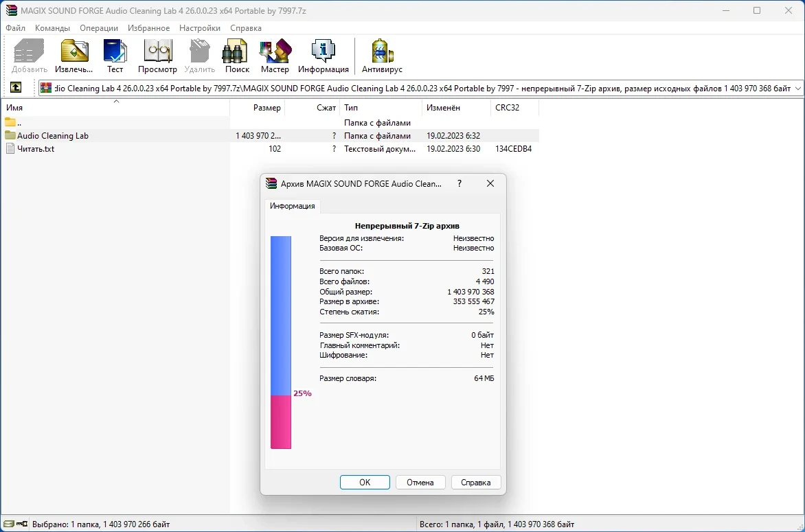Image resolution: width=805 pixels, height=532 pixels.
Task: Open the Файл menu
Action: click(x=15, y=27)
